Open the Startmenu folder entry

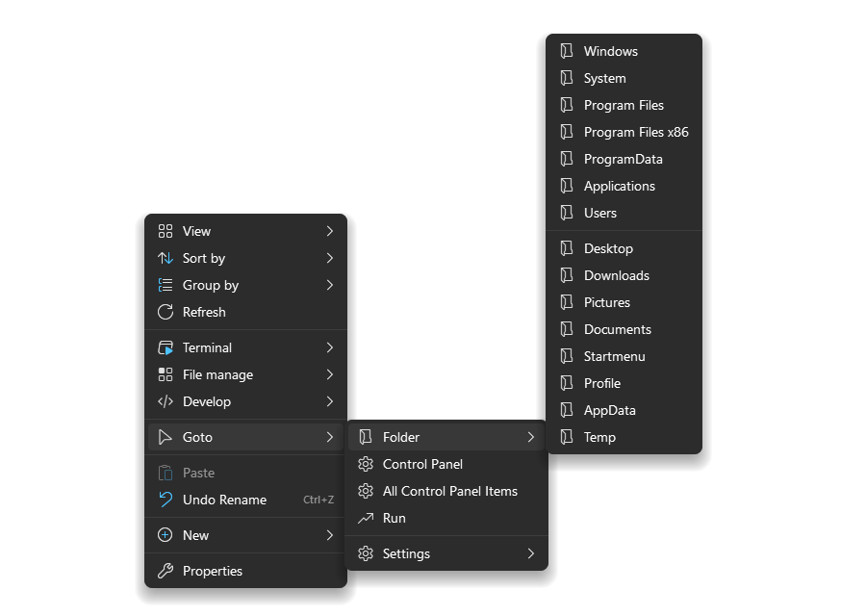click(x=614, y=356)
